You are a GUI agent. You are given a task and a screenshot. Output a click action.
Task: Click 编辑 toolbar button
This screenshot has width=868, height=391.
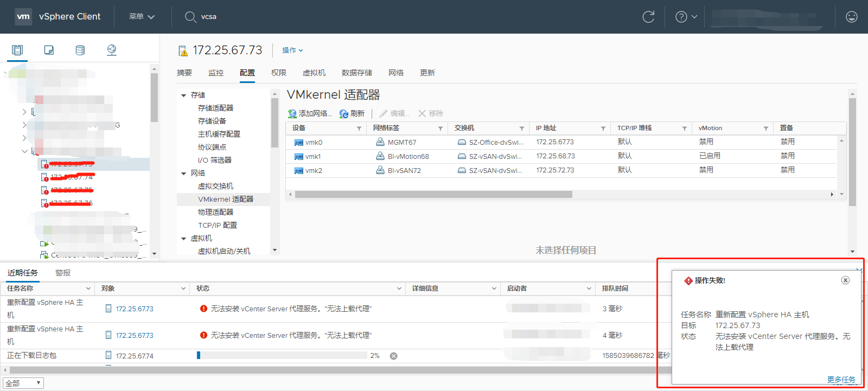(394, 113)
